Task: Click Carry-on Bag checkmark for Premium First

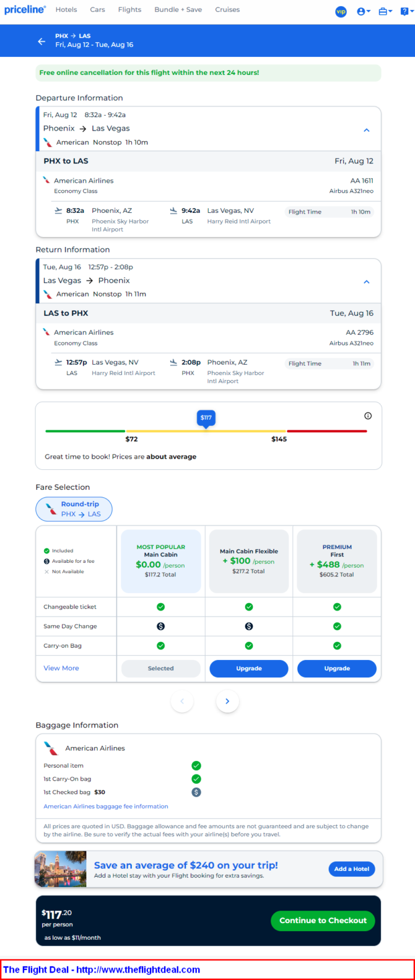Action: 337,646
